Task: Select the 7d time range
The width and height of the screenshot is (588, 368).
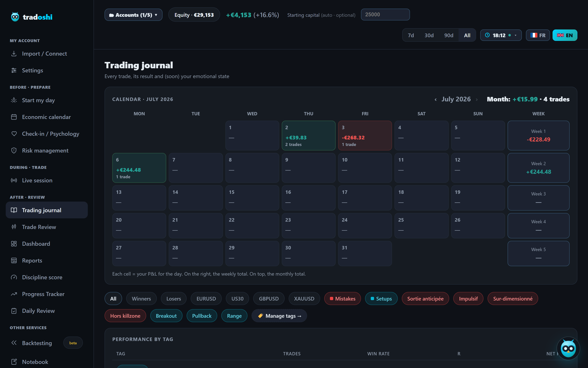Action: tap(411, 35)
